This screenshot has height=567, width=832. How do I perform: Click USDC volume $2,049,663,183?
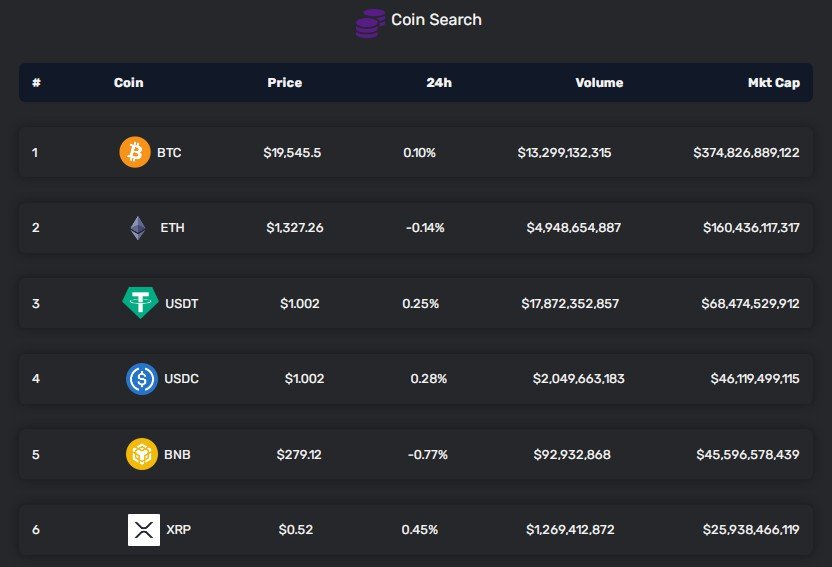point(579,379)
